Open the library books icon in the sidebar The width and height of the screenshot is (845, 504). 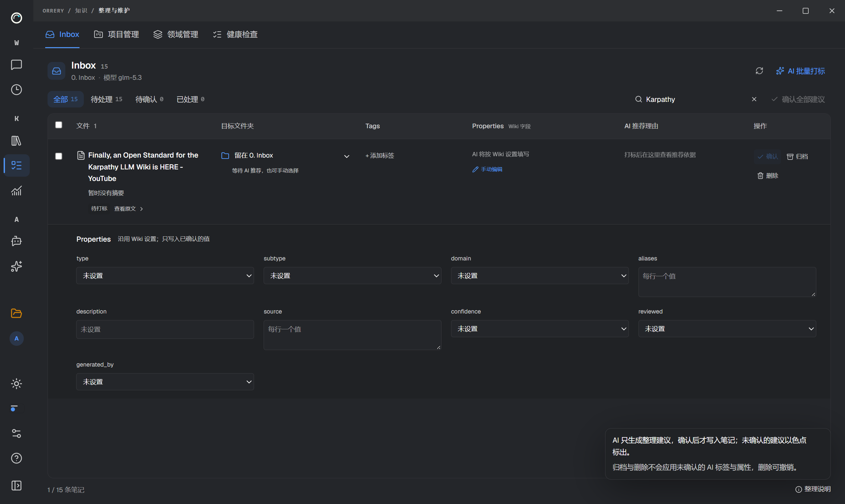[16, 141]
